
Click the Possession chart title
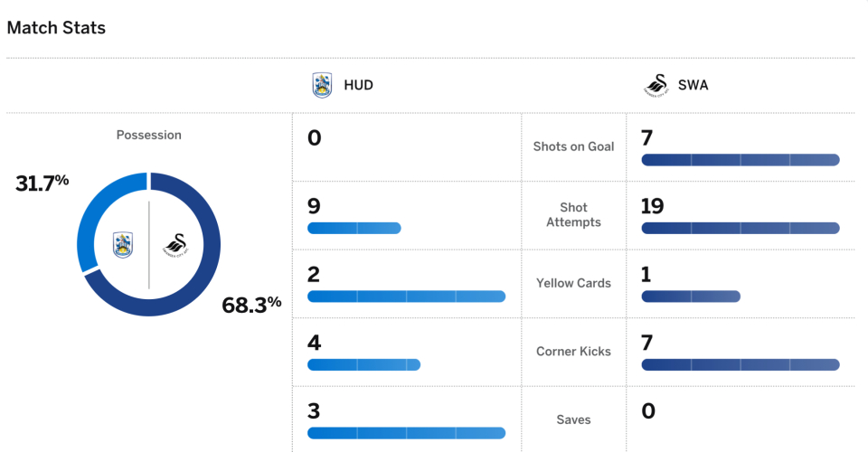[148, 135]
